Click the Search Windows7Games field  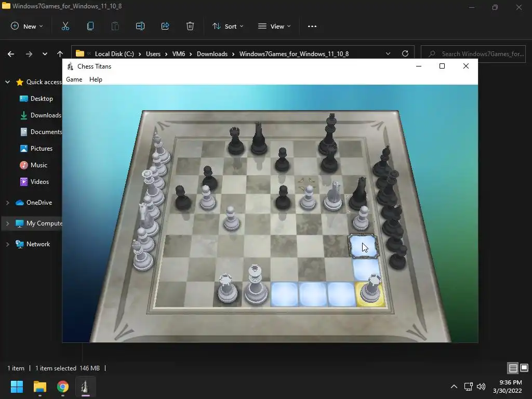(473, 54)
